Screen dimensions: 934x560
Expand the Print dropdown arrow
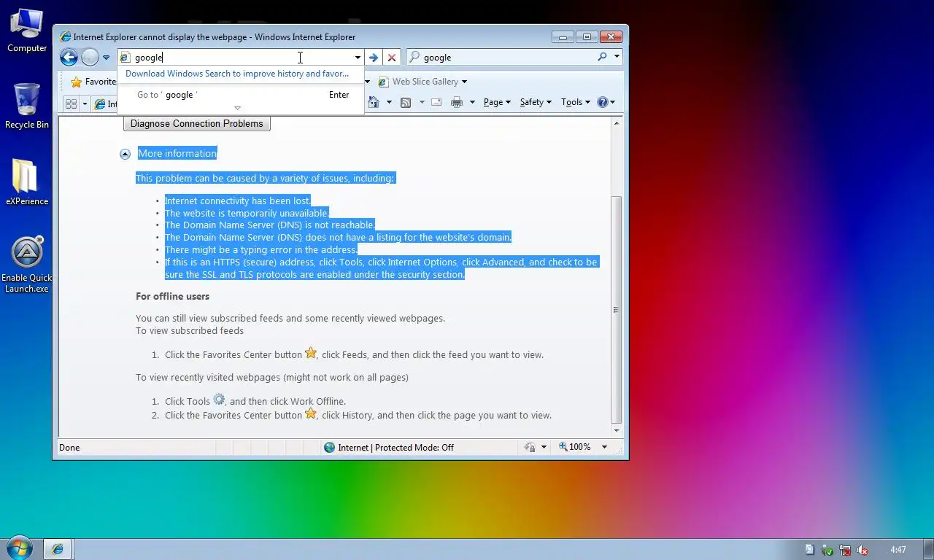pyautogui.click(x=472, y=102)
